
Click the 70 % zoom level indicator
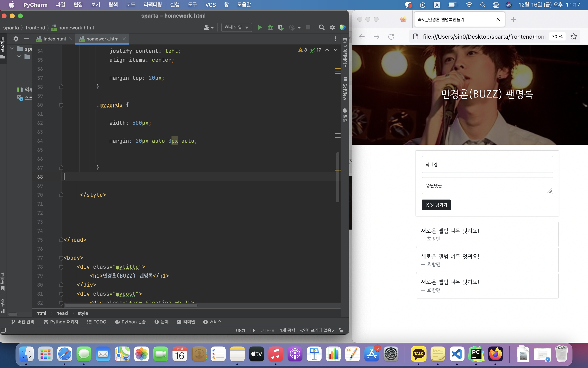point(557,37)
